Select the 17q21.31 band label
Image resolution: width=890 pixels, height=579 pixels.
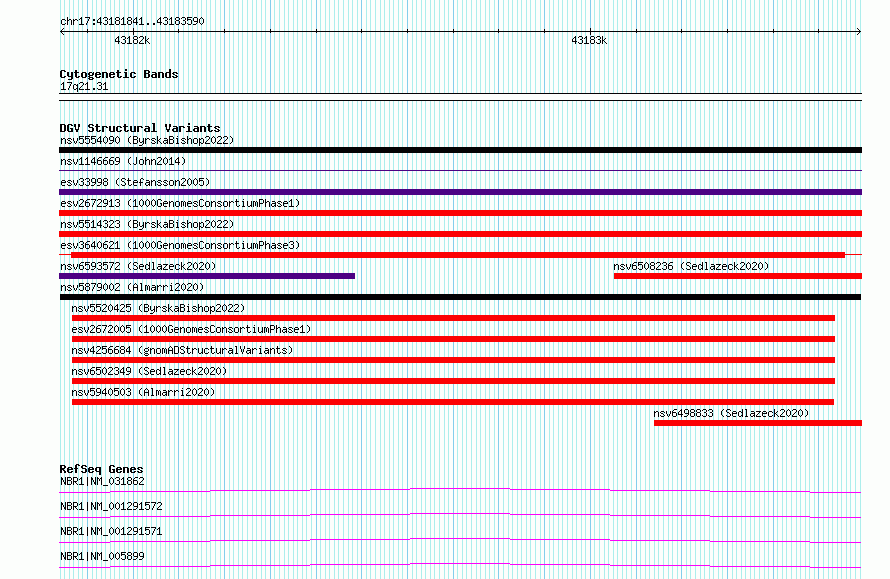[x=84, y=87]
